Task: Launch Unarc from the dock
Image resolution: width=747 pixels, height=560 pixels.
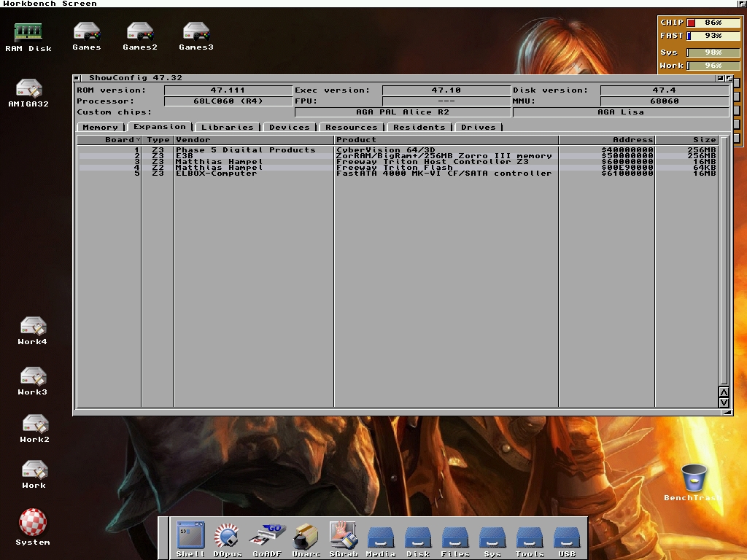Action: (306, 539)
